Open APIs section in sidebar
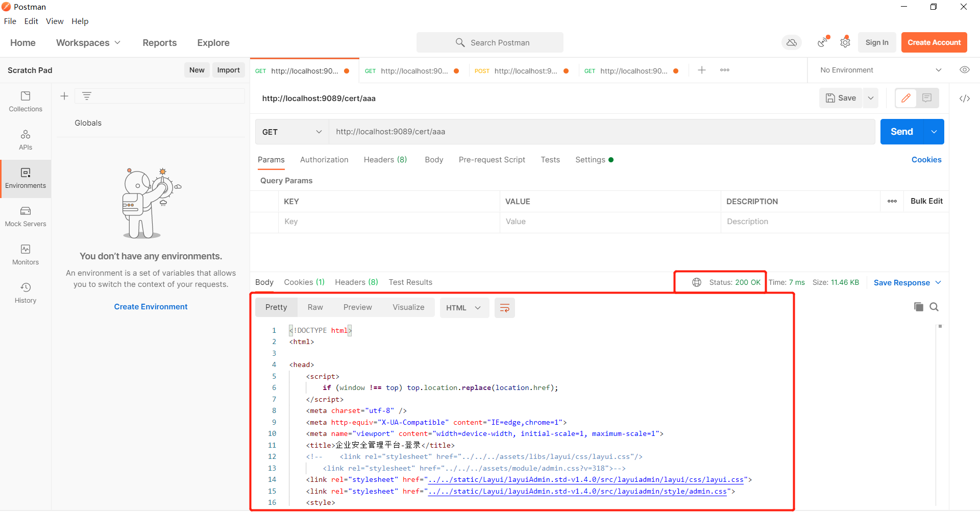Viewport: 980px width, 512px height. [x=26, y=140]
